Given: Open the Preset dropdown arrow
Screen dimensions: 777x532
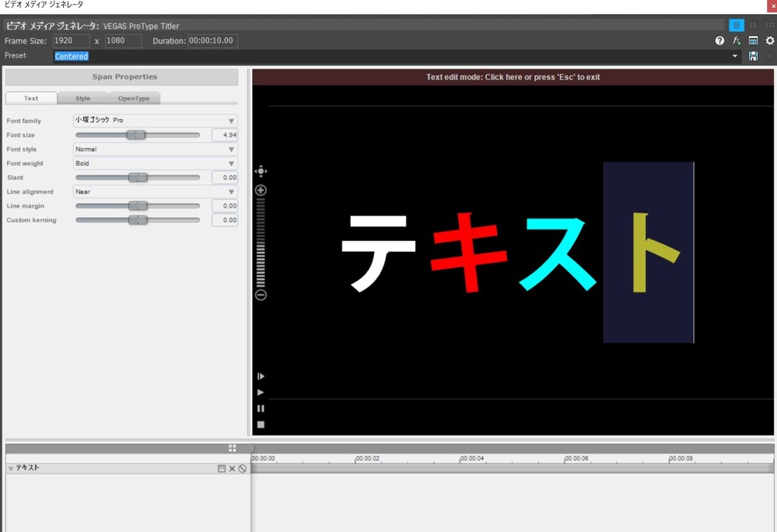Looking at the screenshot, I should (x=735, y=56).
